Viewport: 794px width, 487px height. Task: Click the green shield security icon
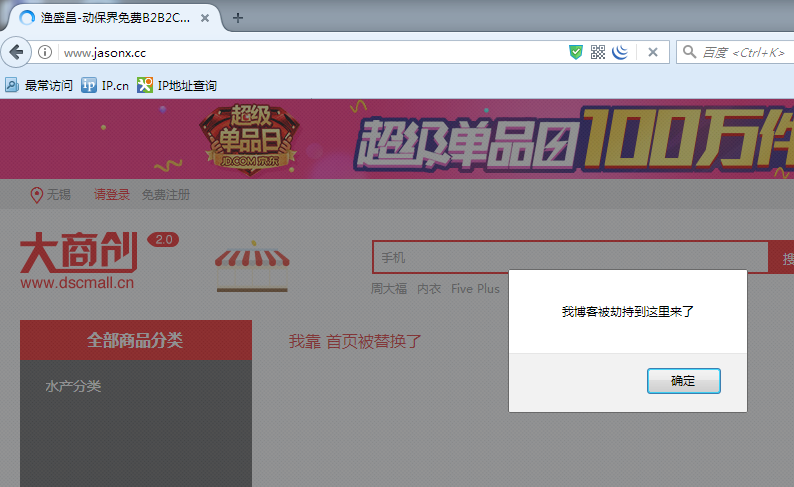coord(576,52)
